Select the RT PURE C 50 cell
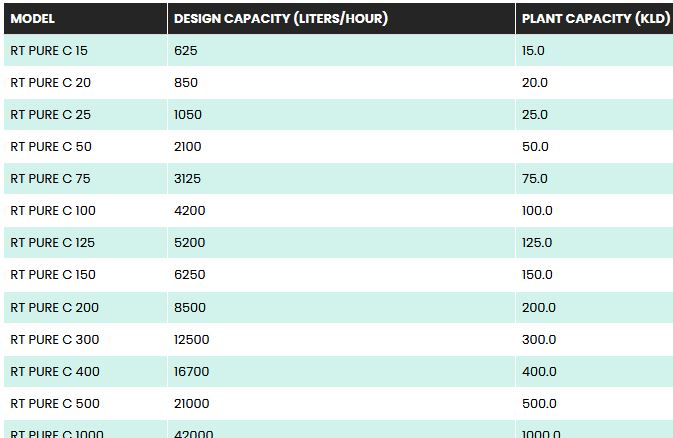673x438 pixels. pyautogui.click(x=51, y=146)
